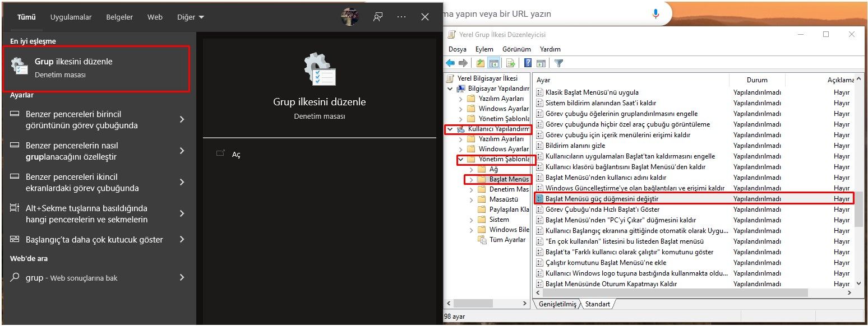Click the magnifier icon beside grup web search
Image resolution: width=868 pixels, height=326 pixels.
pyautogui.click(x=15, y=277)
